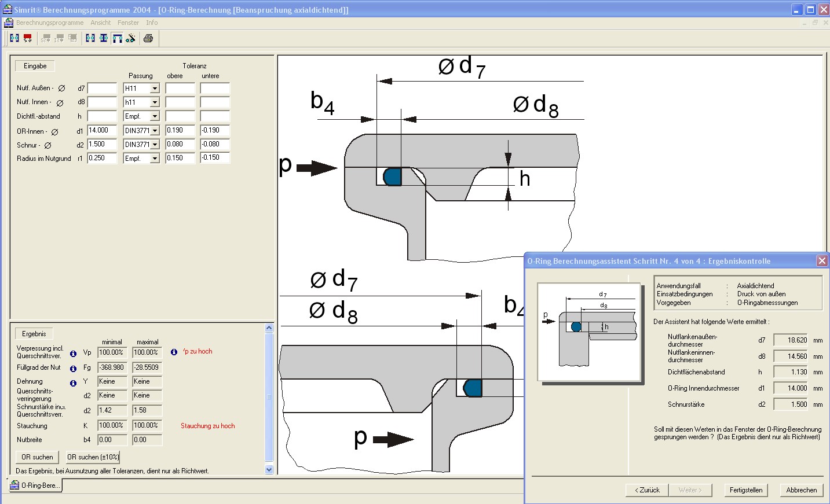The width and height of the screenshot is (830, 504).
Task: Open the Info menu
Action: click(x=152, y=23)
